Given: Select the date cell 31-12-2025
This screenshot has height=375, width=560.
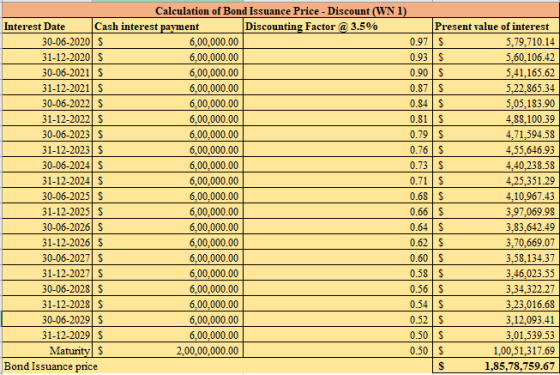Looking at the screenshot, I should [47, 211].
